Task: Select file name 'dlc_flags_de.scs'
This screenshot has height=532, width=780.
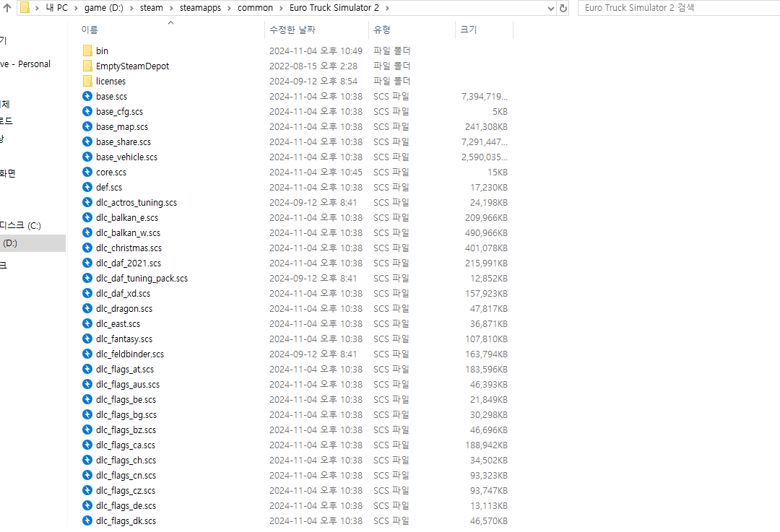Action: 126,505
